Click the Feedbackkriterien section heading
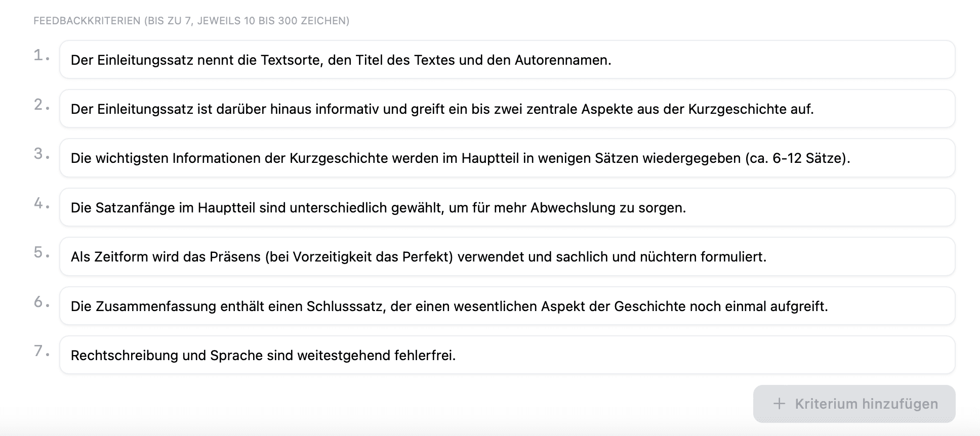Image resolution: width=980 pixels, height=436 pixels. coord(191,21)
